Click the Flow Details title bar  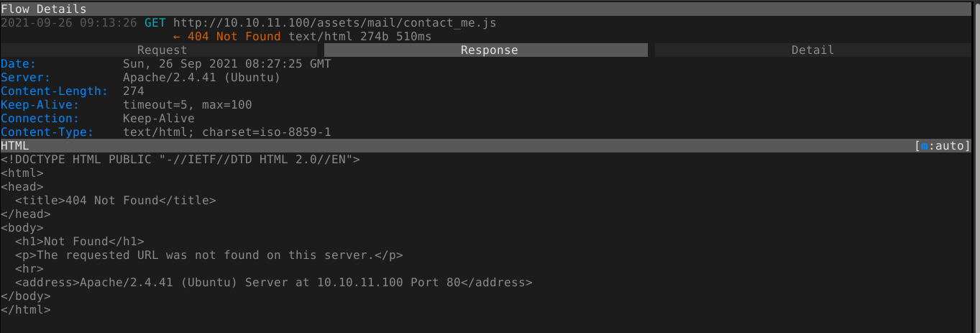point(44,9)
